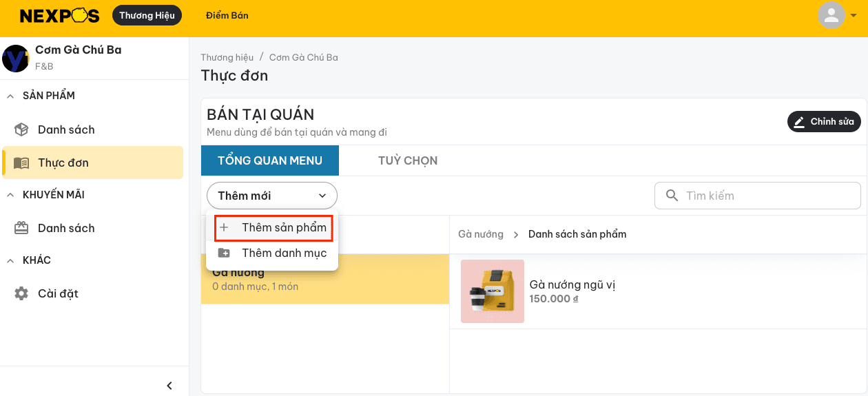
Task: Click the 150.000 ₫ price
Action: pyautogui.click(x=554, y=299)
